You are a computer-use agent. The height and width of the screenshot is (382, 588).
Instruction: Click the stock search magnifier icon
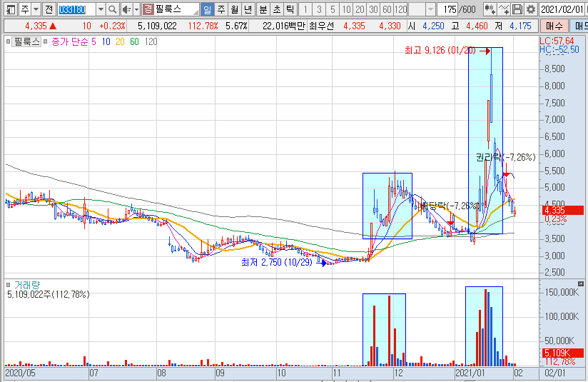113,10
